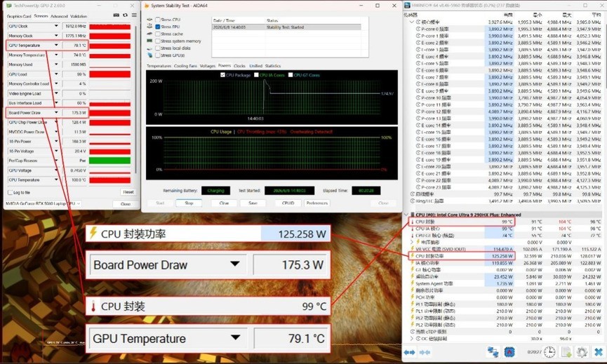Select 'Stability Test: Started' log row
607x364 pixels.
point(286,27)
